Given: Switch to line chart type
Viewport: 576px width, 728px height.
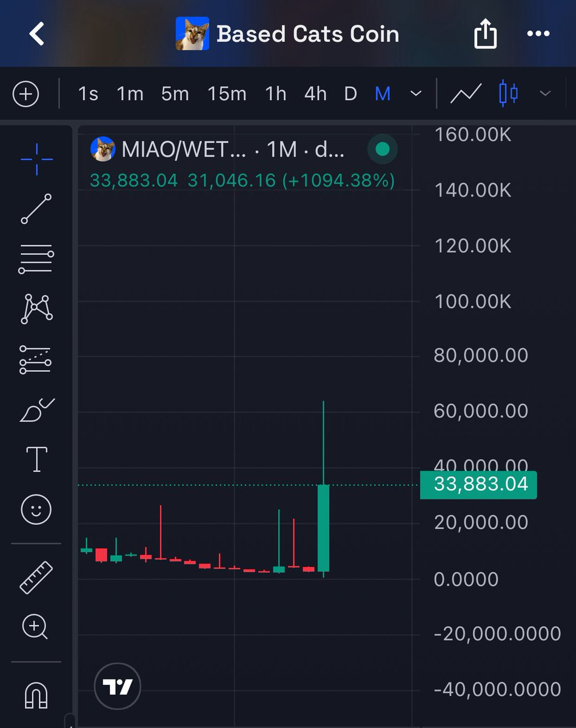Looking at the screenshot, I should 466,94.
